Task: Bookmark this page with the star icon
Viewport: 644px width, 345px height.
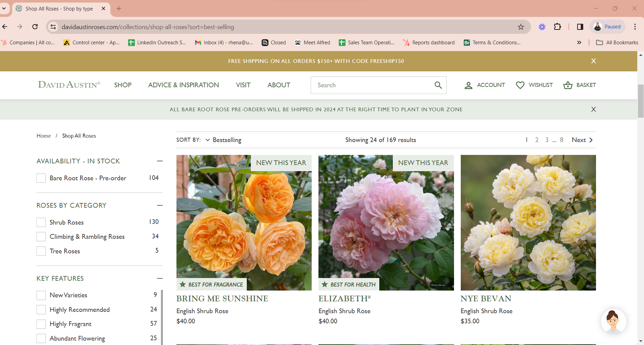Action: [521, 27]
